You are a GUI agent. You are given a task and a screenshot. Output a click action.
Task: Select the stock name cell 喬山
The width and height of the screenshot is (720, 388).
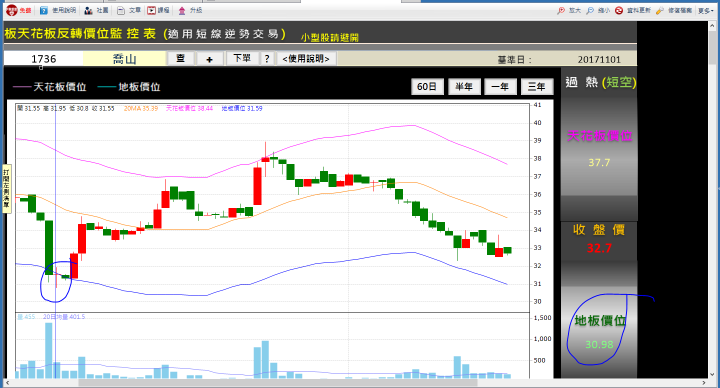(124, 59)
